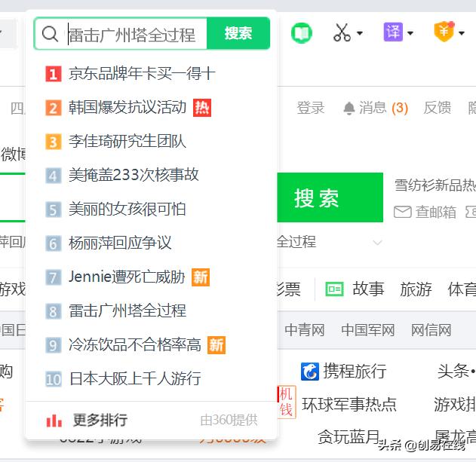Open hot search Jennie遭死亡威胁

(x=127, y=277)
